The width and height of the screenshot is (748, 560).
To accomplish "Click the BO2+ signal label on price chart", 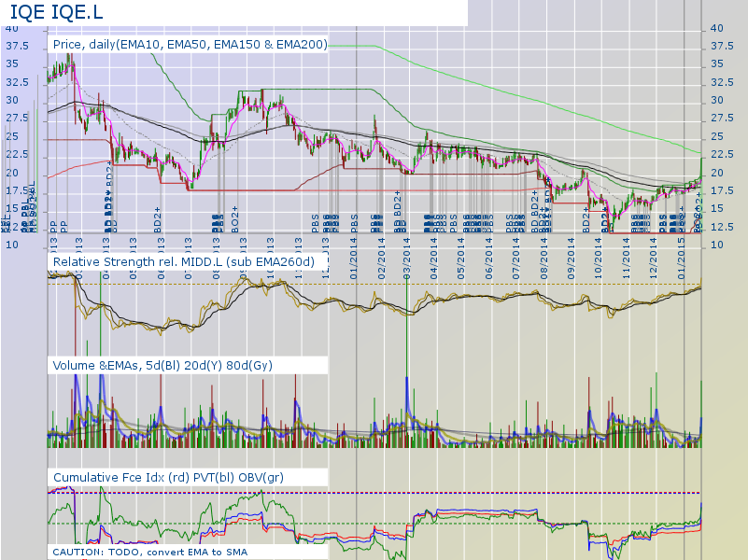I will click(x=234, y=219).
